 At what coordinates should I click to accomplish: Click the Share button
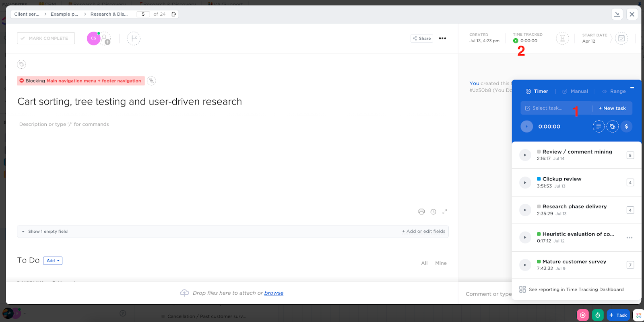pyautogui.click(x=422, y=39)
